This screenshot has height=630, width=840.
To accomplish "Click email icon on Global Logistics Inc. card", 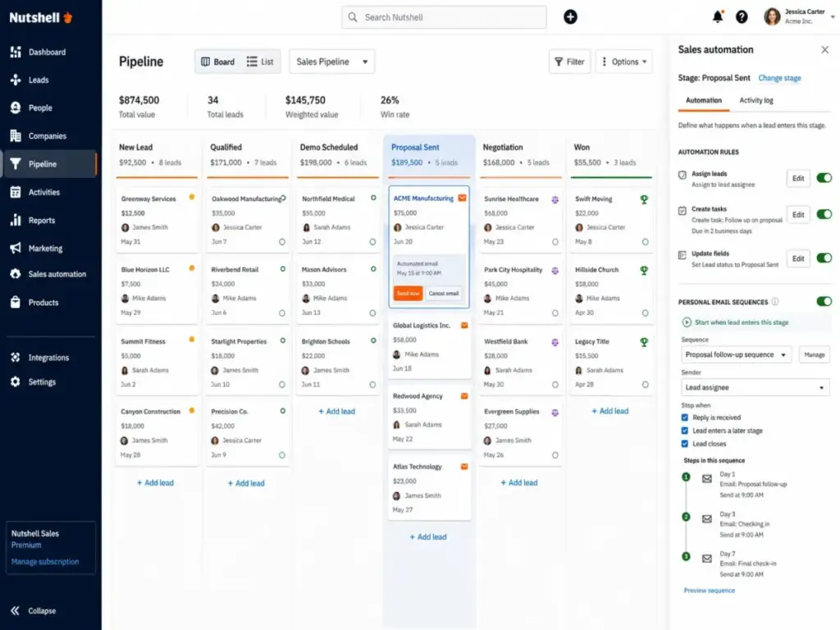I will [464, 325].
